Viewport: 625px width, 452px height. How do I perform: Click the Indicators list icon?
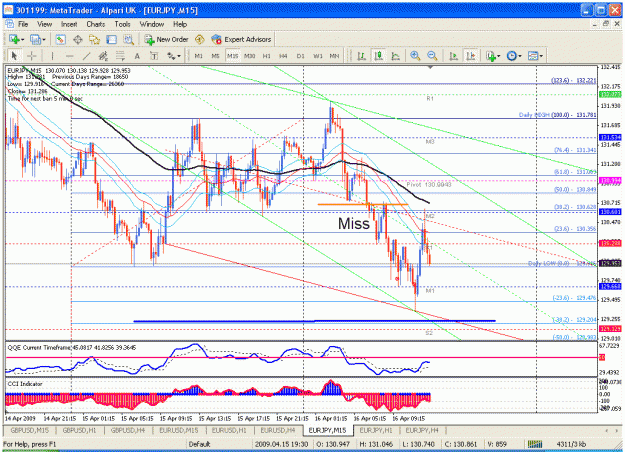[491, 56]
